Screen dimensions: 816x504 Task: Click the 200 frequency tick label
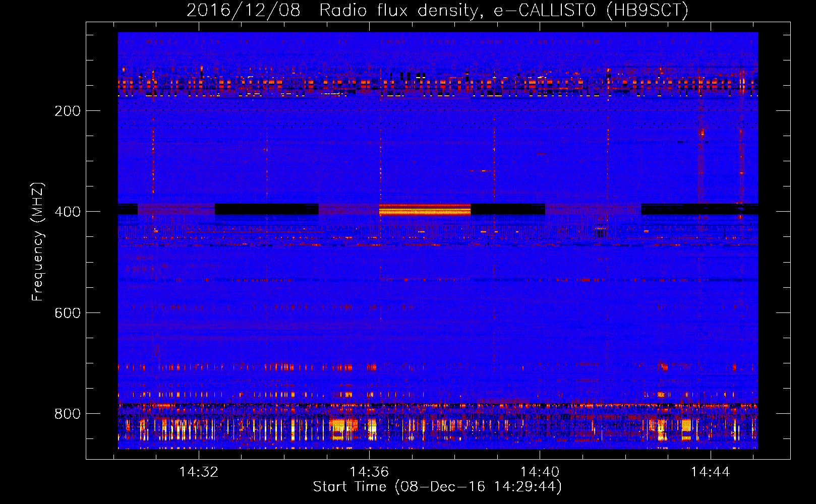tap(68, 111)
